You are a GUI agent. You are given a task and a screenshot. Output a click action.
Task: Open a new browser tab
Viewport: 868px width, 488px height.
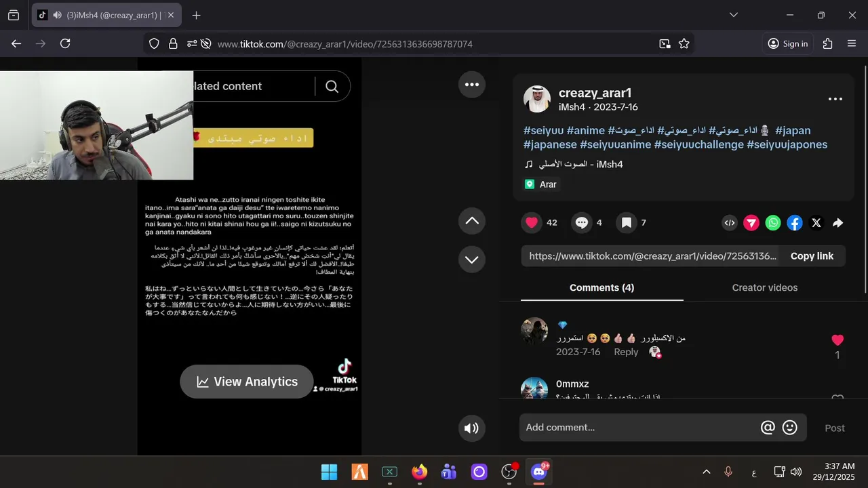point(196,15)
